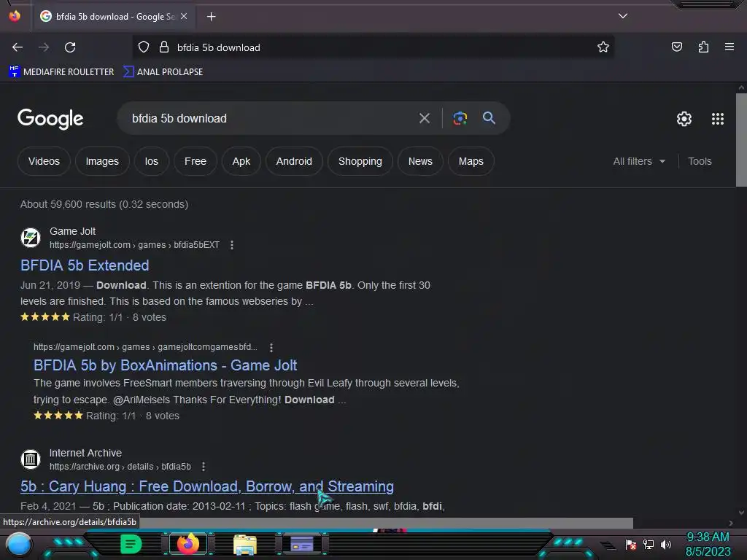
Task: Submit search with the magnifying glass icon
Action: click(489, 118)
